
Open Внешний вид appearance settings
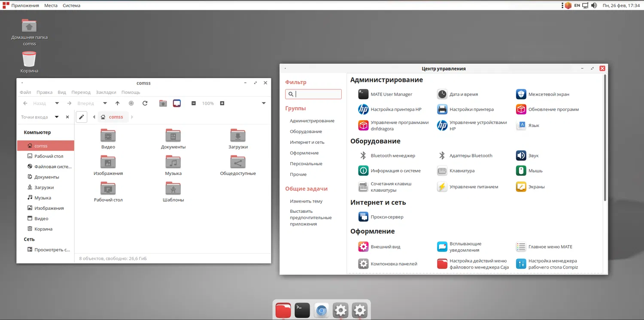click(379, 247)
